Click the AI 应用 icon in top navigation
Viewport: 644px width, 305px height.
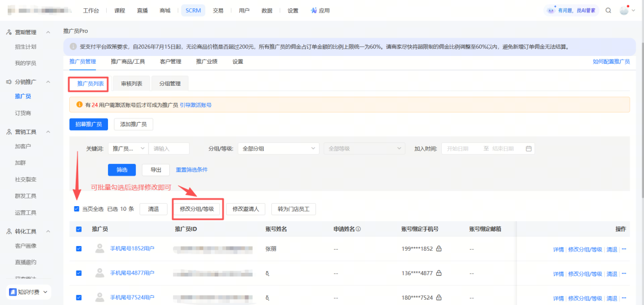point(314,11)
